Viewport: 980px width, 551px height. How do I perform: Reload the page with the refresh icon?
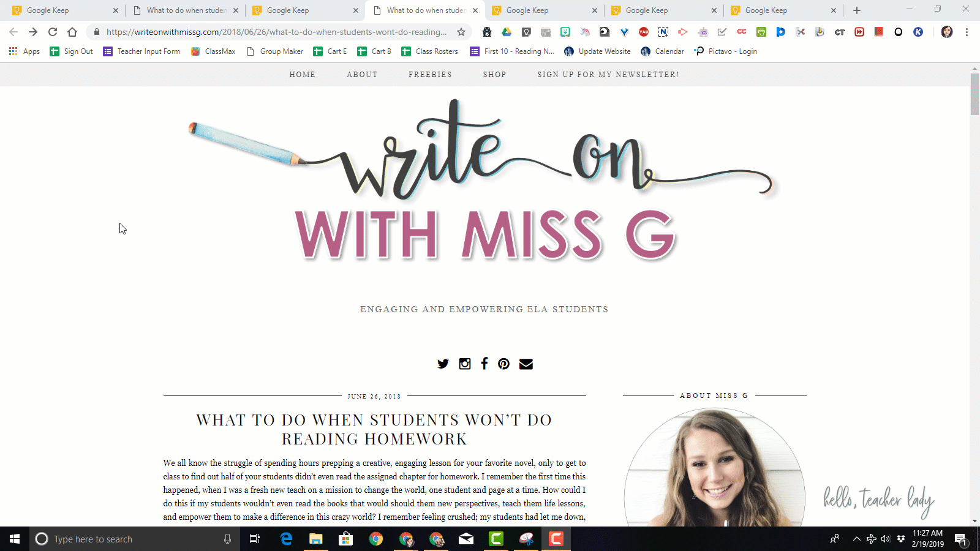point(53,32)
